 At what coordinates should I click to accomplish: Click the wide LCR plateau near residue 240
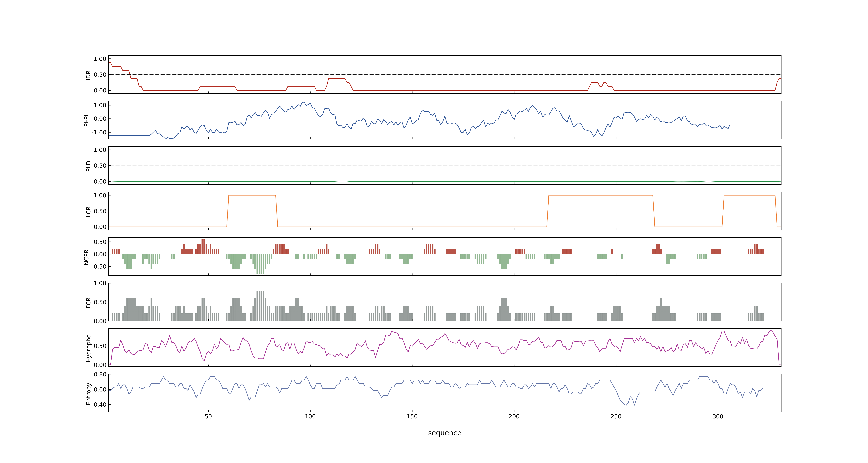(x=601, y=195)
